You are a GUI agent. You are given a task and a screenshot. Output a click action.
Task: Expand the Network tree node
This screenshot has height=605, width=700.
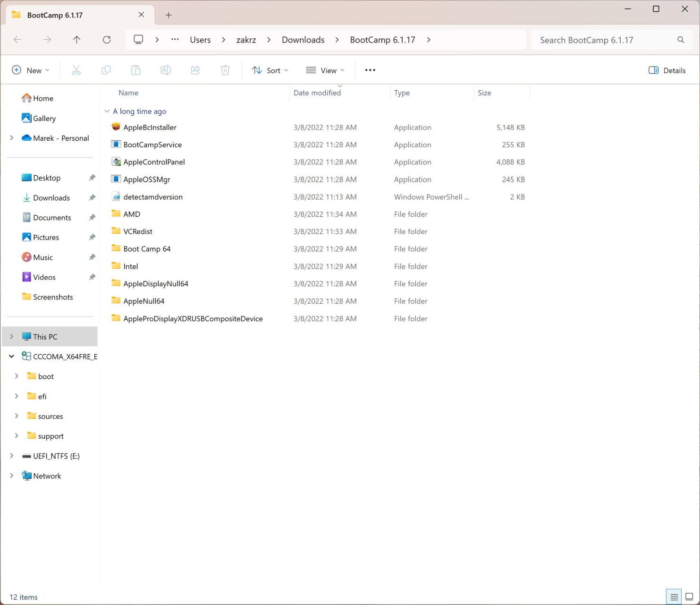point(12,475)
